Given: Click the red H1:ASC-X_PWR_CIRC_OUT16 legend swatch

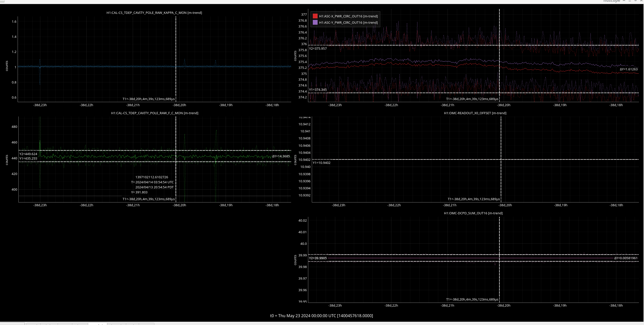Looking at the screenshot, I should click(x=315, y=16).
